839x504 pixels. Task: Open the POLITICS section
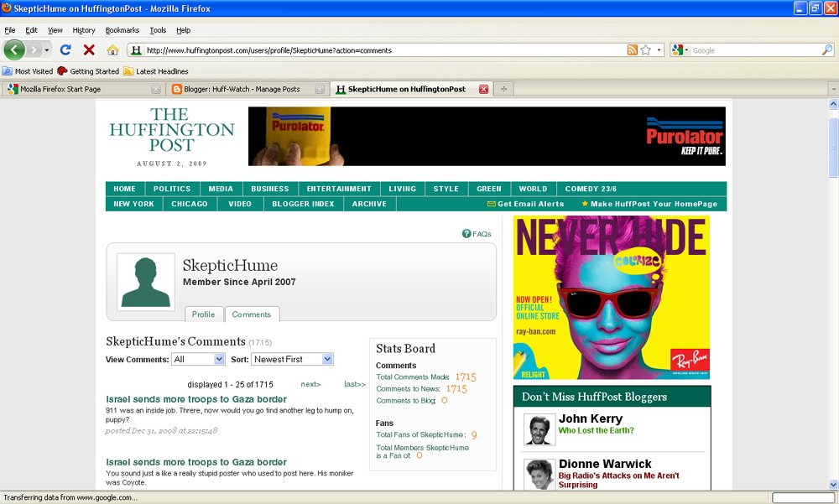(172, 189)
